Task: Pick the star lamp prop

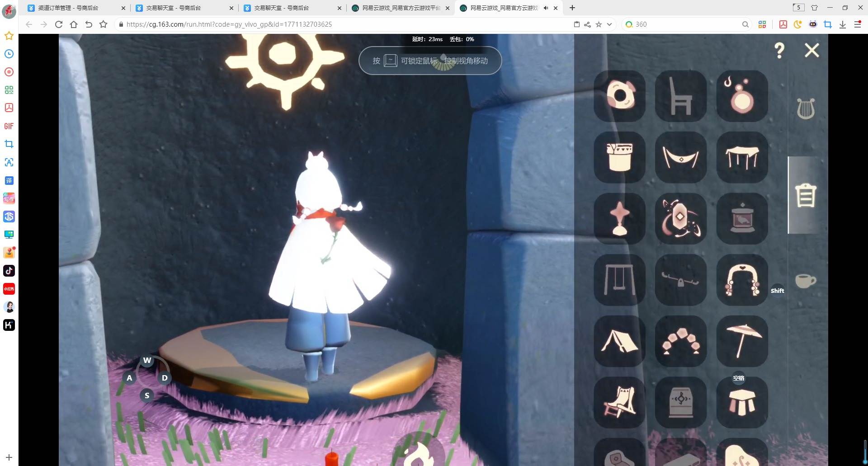Action: 619,219
